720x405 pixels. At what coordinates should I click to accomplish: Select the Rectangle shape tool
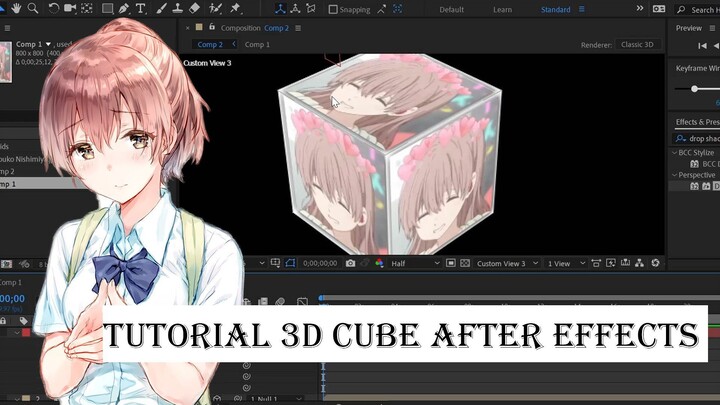[107, 8]
